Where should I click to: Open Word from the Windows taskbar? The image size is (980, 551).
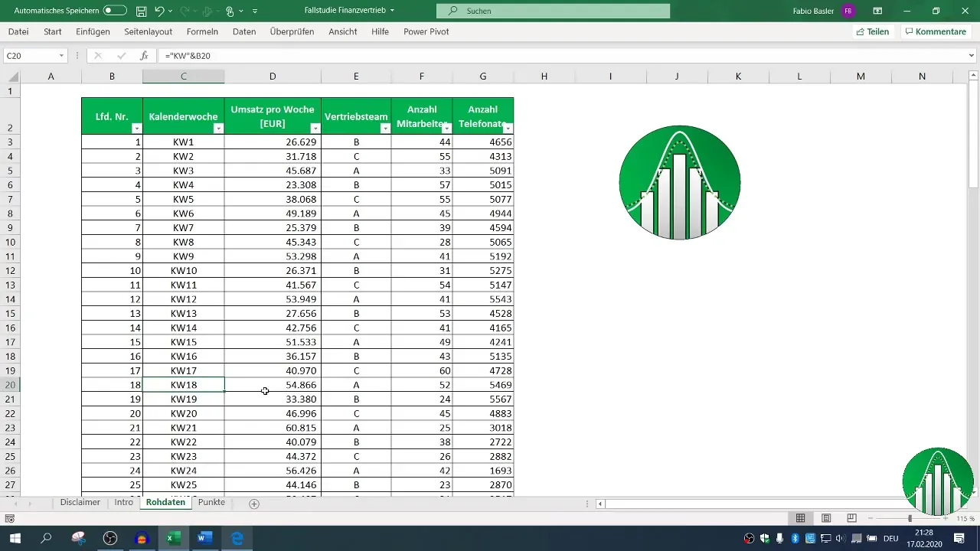[x=204, y=538]
